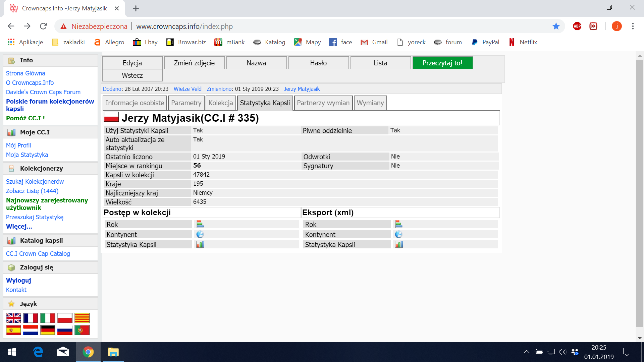Click Statystyka Kapsli progress bar-chart icon

click(200, 244)
